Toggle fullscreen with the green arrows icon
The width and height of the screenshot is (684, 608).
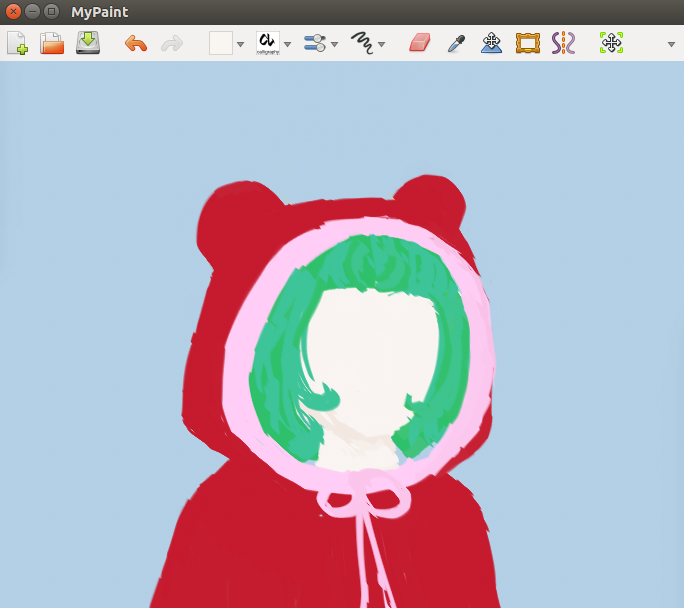click(x=611, y=43)
